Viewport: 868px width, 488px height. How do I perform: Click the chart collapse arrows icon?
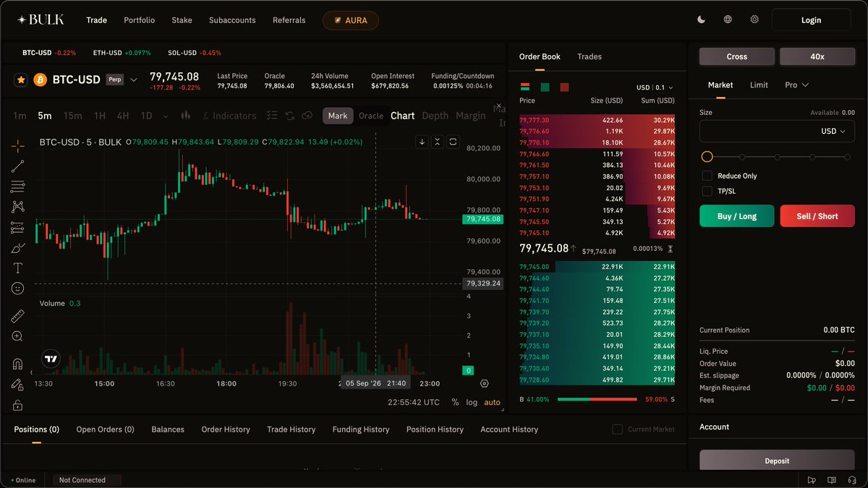pos(438,142)
